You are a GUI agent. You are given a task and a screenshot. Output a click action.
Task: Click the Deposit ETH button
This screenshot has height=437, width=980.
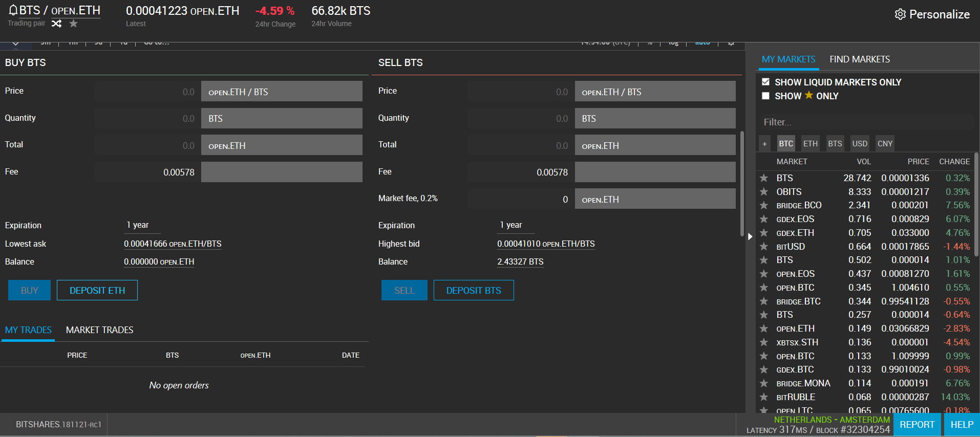point(97,290)
